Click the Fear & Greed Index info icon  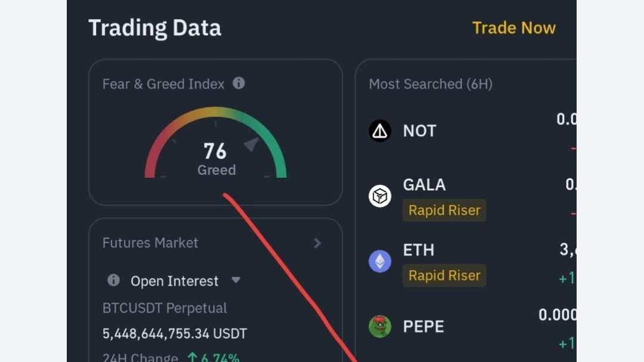(239, 83)
